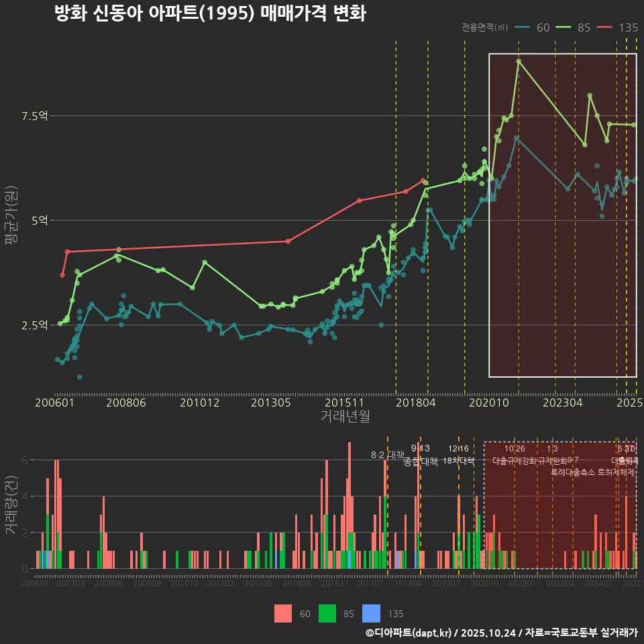Image resolution: width=644 pixels, height=644 pixels.
Task: Click the first data point of red 135 line
Action: (62, 275)
